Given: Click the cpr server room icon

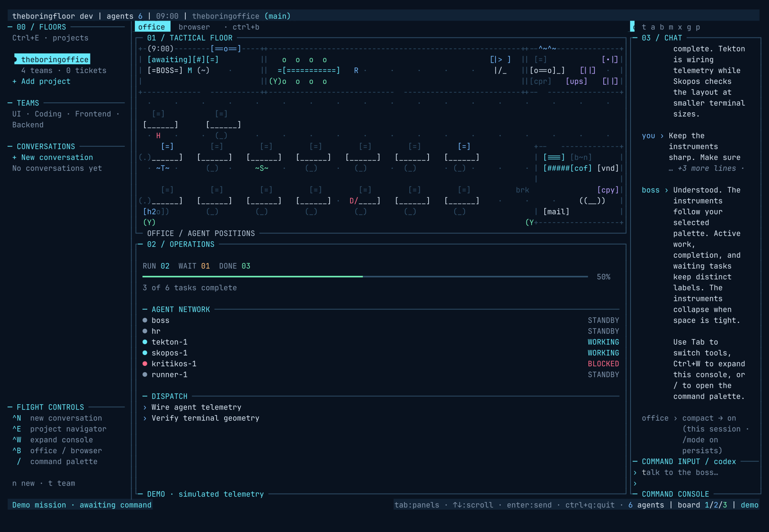Looking at the screenshot, I should point(540,81).
